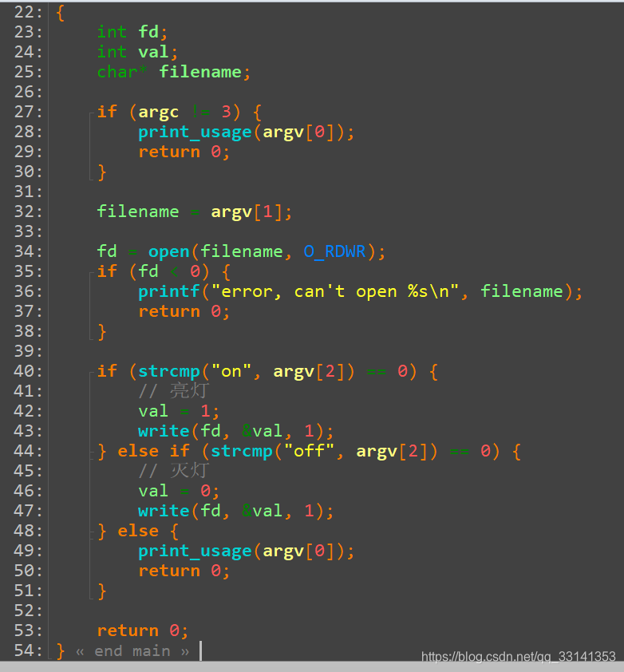Click 'return 0;' on line 50
Screen dimensions: 624x672
tap(184, 571)
